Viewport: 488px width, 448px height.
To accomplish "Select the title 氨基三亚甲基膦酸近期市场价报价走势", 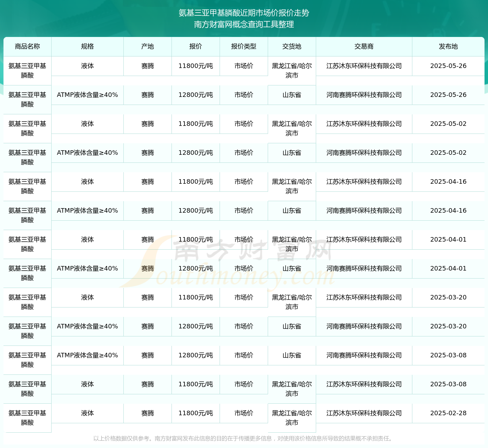I will click(x=244, y=13).
